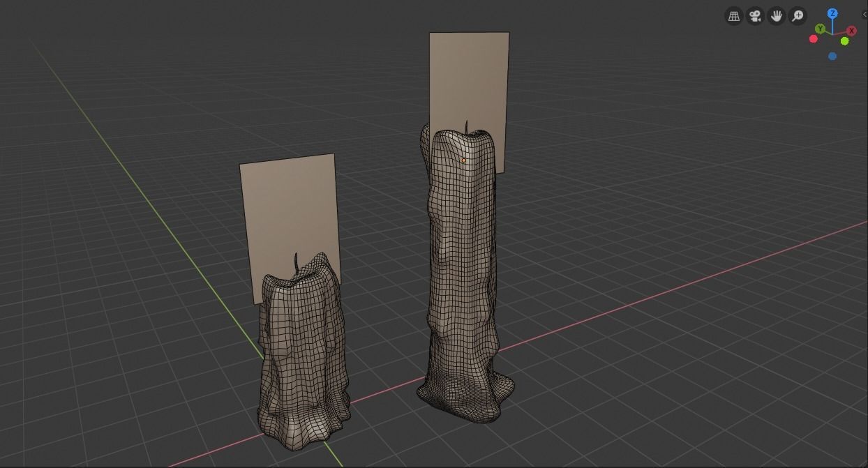Click the unlabeled dark-blue negative-Z gizmo dot

(832, 56)
